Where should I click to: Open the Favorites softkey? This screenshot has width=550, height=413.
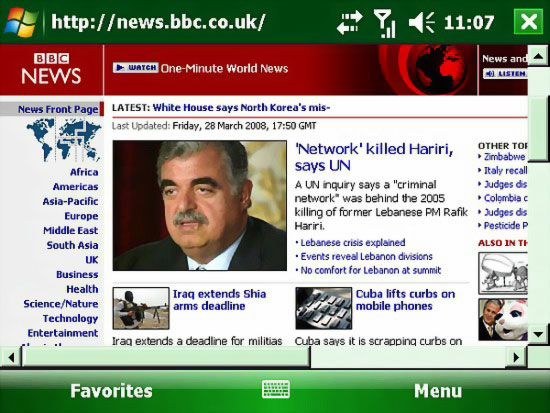click(111, 391)
